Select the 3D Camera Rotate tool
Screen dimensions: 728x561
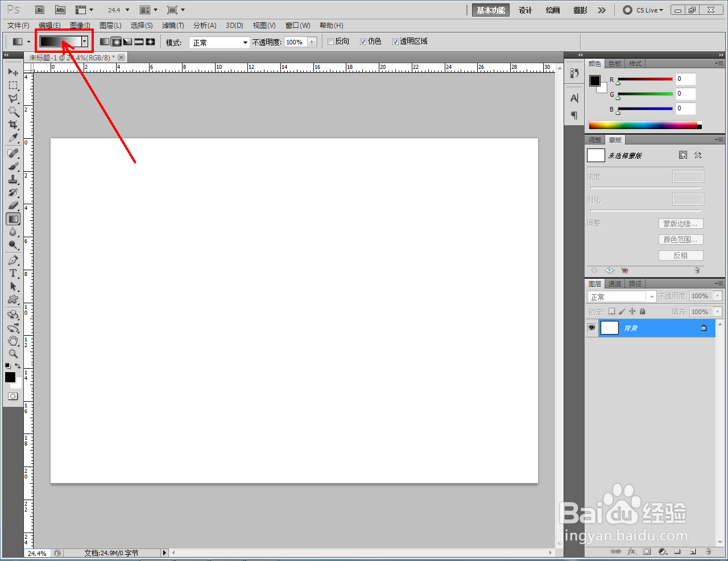click(x=13, y=328)
